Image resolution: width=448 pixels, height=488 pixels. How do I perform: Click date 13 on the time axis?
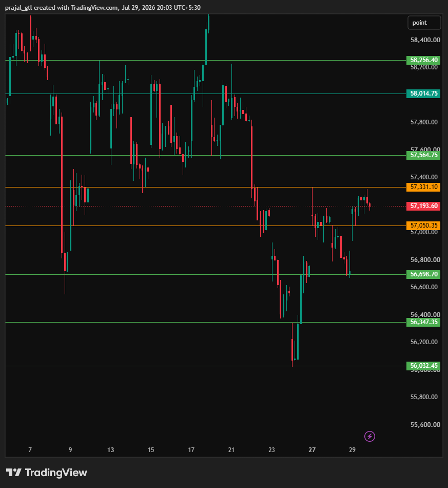coord(111,449)
